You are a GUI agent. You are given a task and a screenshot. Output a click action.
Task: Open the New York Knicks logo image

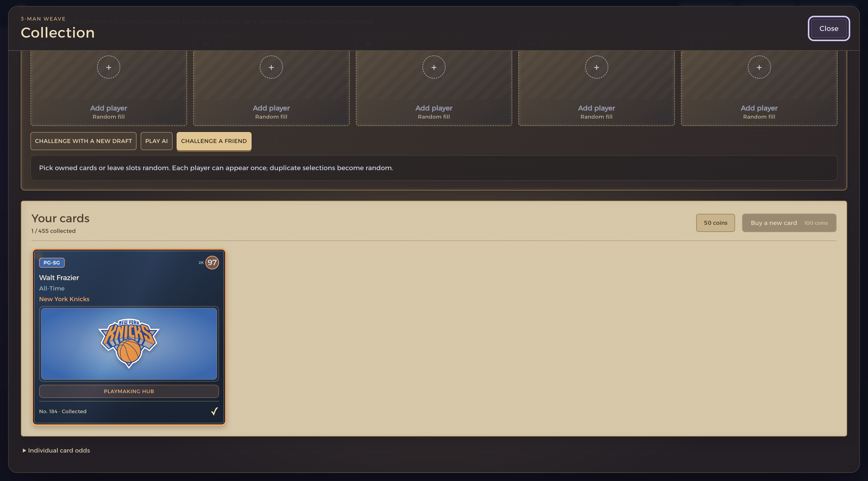[129, 343]
